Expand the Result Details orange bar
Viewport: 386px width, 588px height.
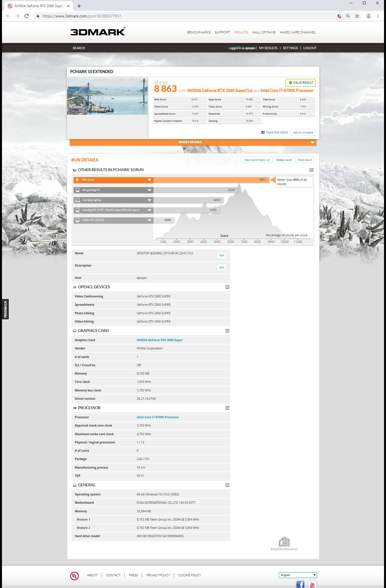193,142
